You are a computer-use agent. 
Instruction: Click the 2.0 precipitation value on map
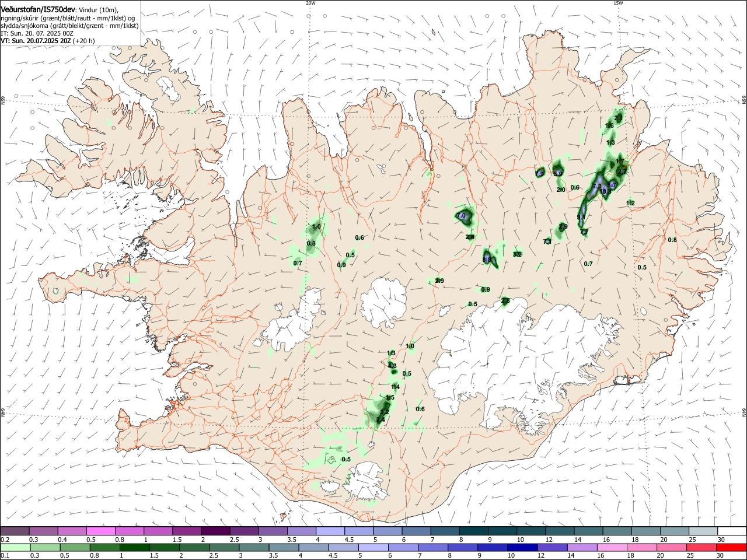click(560, 190)
